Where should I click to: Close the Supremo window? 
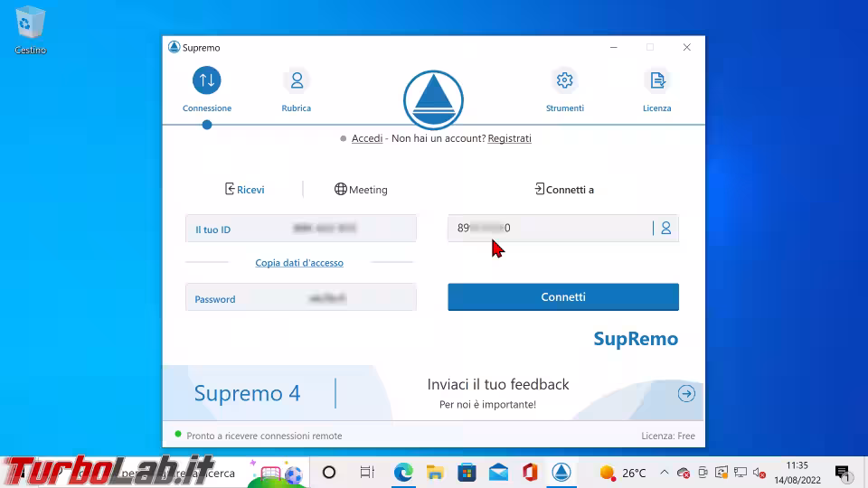pos(686,47)
